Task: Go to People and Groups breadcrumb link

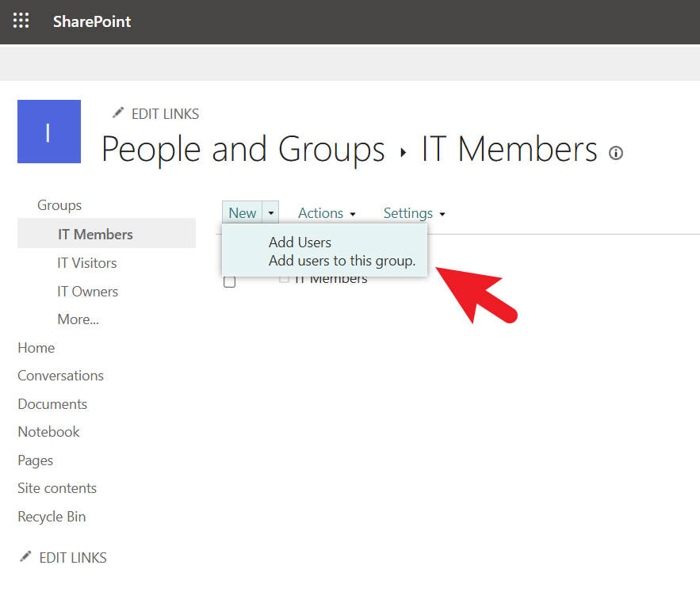Action: (x=243, y=149)
